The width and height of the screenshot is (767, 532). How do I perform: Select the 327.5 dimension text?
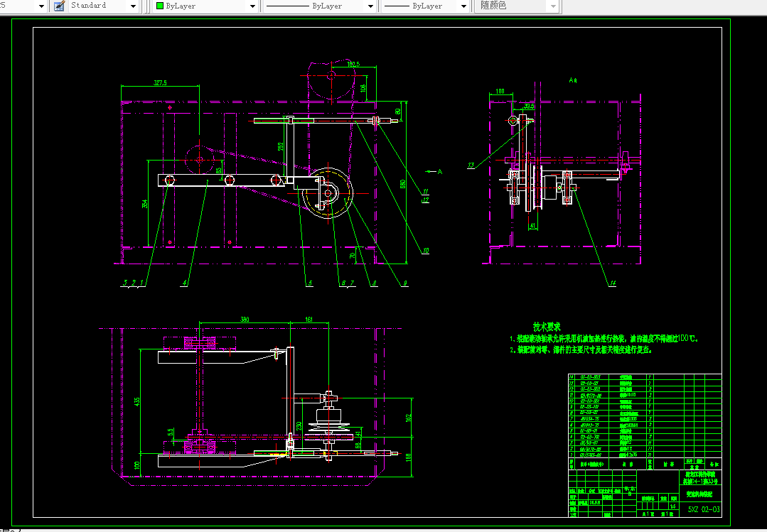pos(160,82)
